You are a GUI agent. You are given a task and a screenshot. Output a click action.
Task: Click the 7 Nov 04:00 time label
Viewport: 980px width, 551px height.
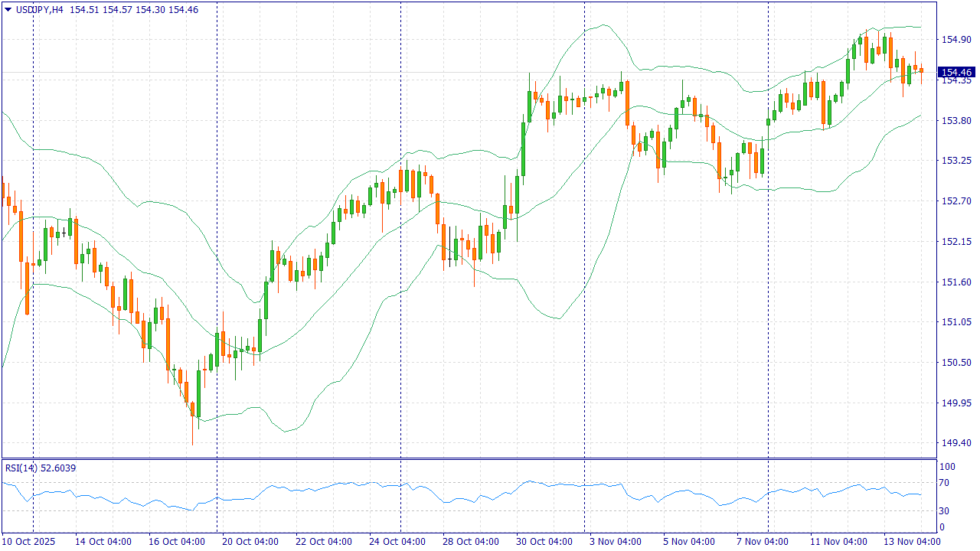click(762, 541)
